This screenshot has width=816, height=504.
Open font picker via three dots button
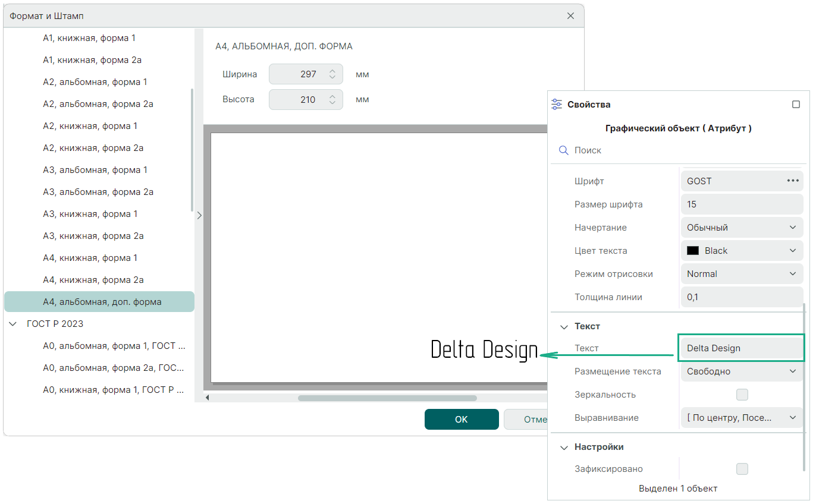[x=792, y=181]
